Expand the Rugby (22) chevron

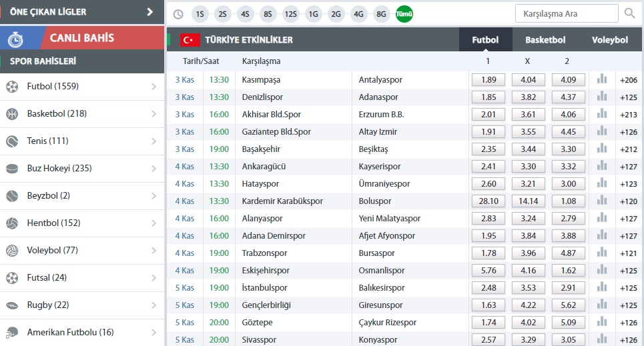[x=154, y=305]
